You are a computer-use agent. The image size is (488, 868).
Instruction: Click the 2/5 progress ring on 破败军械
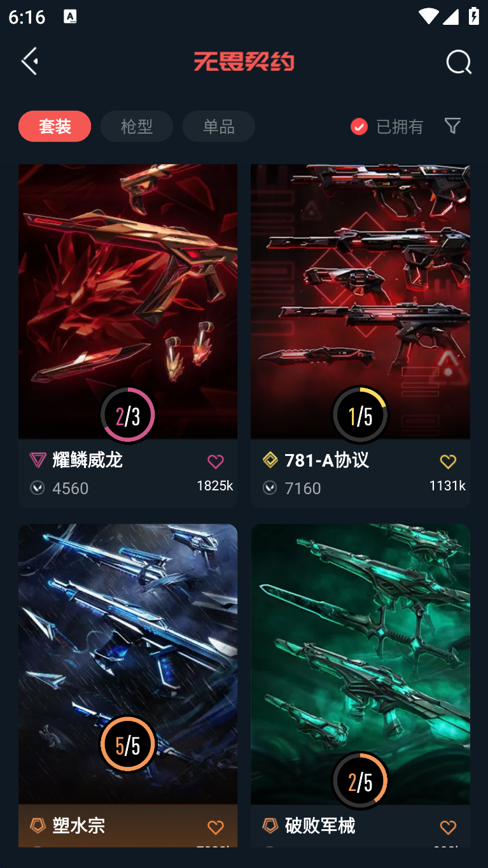click(360, 781)
